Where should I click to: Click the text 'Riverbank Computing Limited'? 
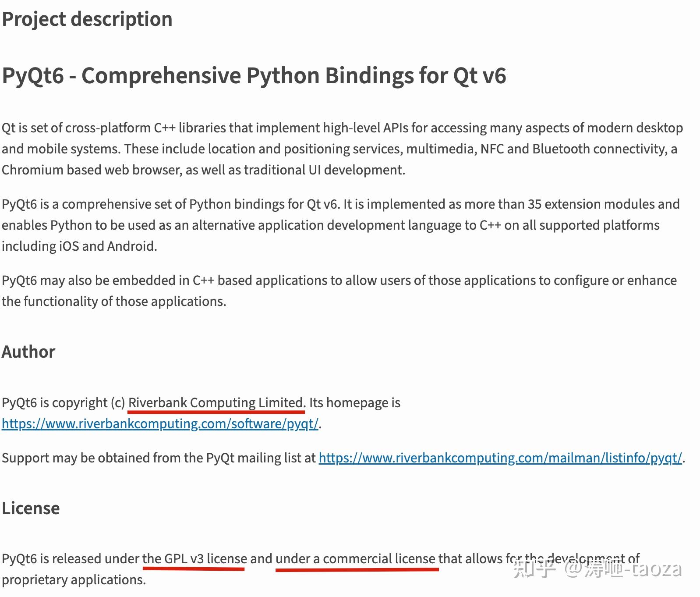pos(216,402)
